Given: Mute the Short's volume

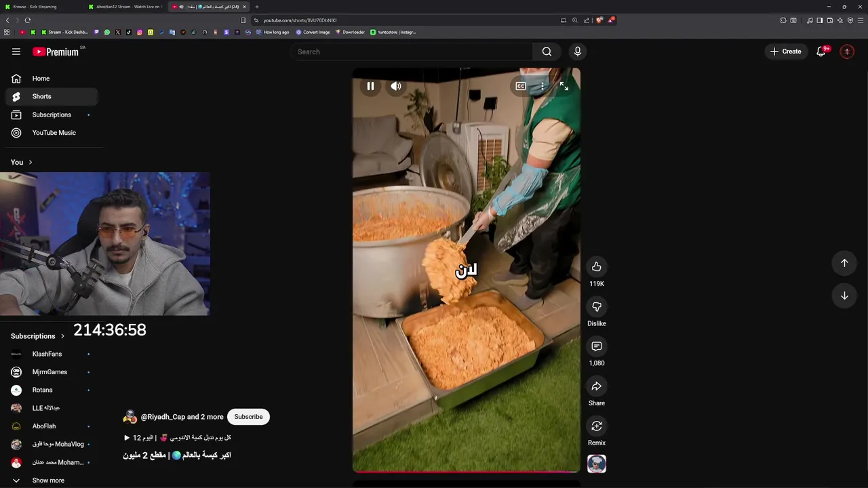Looking at the screenshot, I should tap(396, 86).
